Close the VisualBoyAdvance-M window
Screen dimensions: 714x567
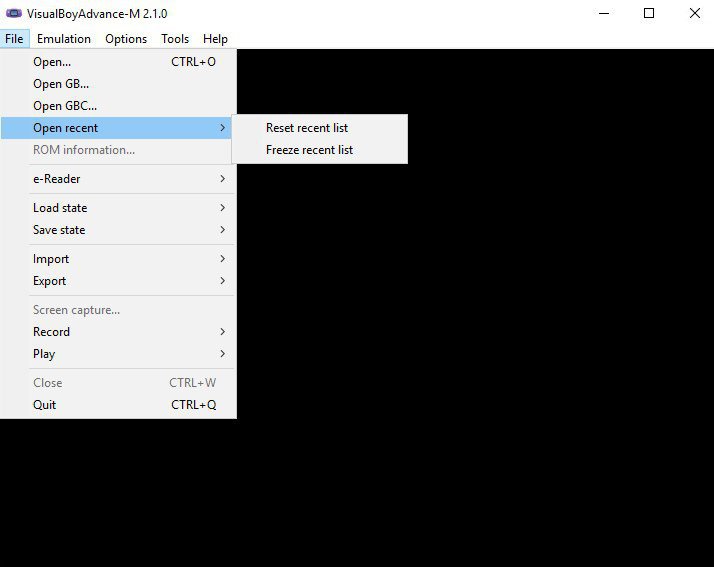(694, 13)
